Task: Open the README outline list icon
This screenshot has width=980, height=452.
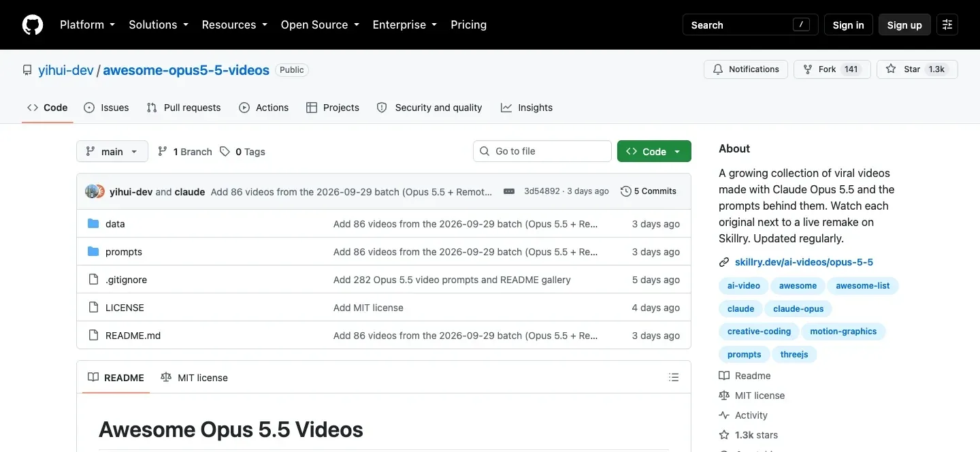Action: tap(674, 377)
